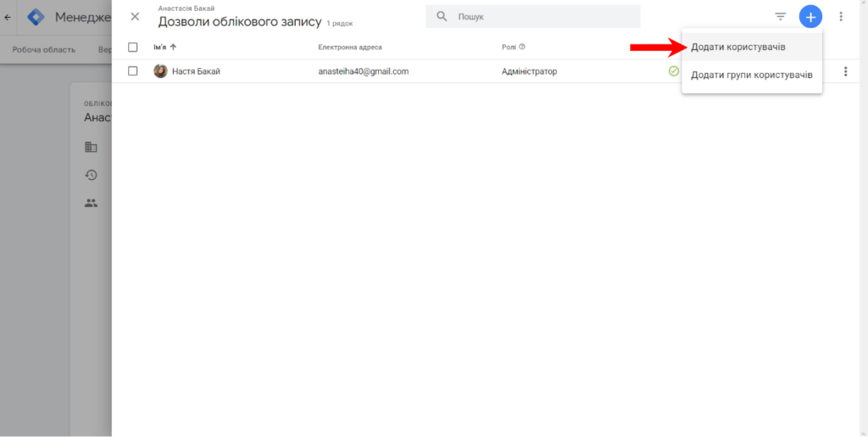The width and height of the screenshot is (868, 437).
Task: Click the Пошук search input field
Action: [x=542, y=16]
